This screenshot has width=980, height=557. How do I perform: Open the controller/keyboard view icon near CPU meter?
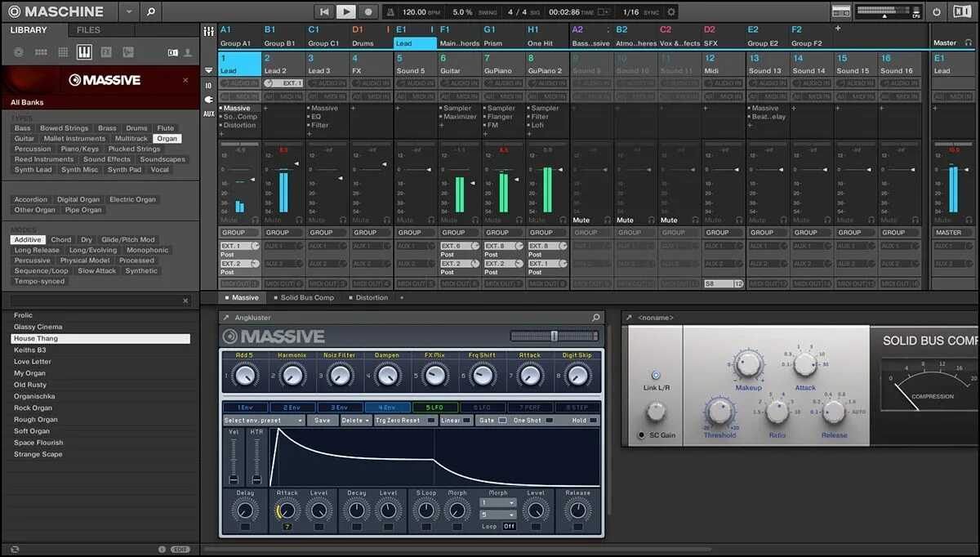point(841,11)
